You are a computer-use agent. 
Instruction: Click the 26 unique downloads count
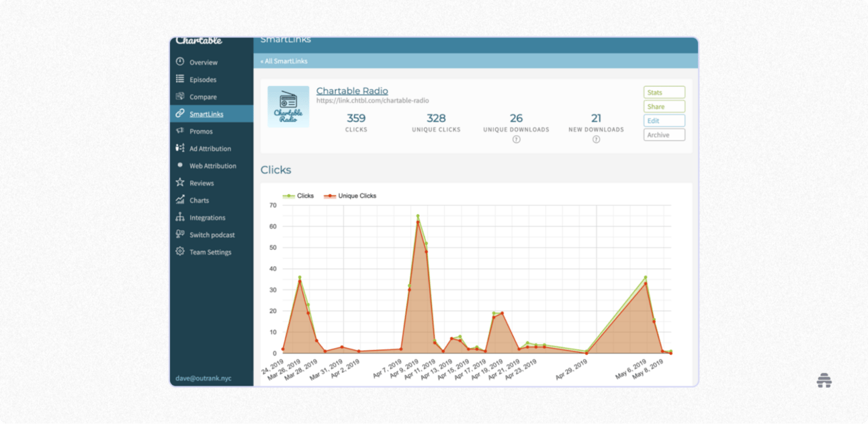tap(516, 118)
